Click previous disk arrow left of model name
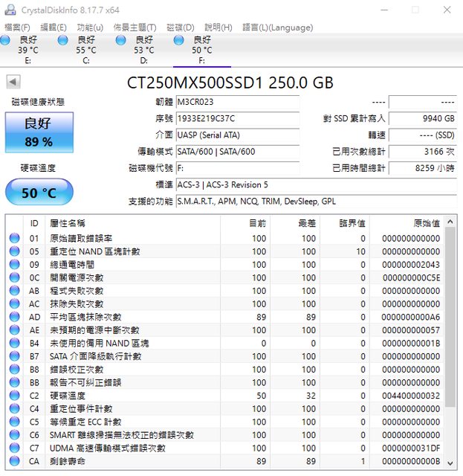Viewport: 463px width, 476px height. click(x=13, y=81)
